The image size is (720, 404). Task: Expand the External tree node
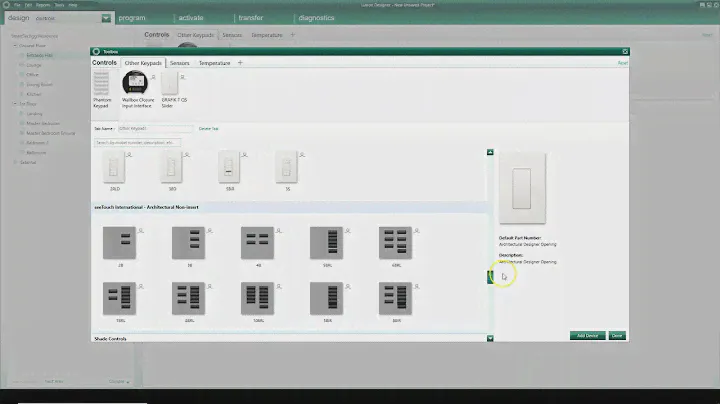(15, 161)
